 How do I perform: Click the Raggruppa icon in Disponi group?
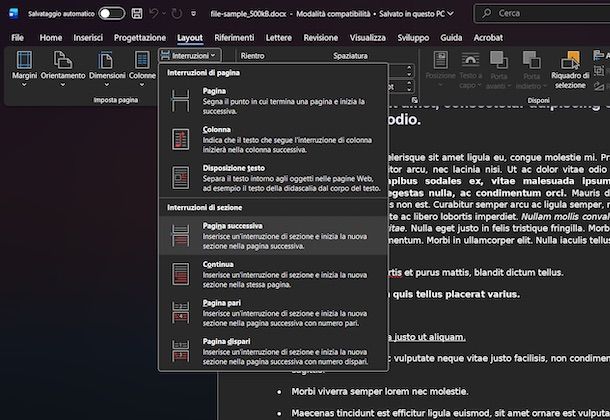[x=599, y=71]
